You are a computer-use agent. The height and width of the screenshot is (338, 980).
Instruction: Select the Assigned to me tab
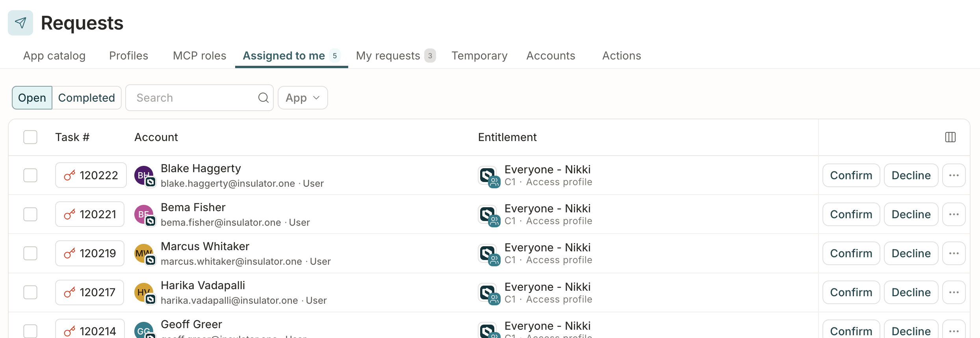[x=291, y=56]
